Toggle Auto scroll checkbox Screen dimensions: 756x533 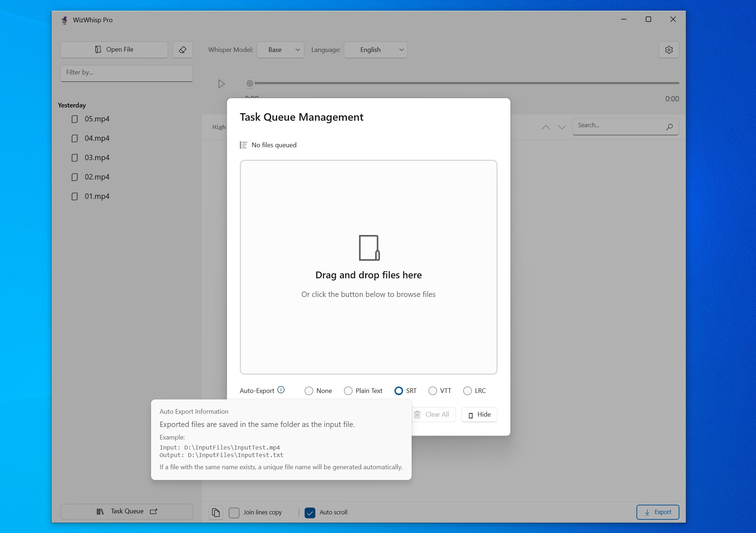pyautogui.click(x=310, y=513)
